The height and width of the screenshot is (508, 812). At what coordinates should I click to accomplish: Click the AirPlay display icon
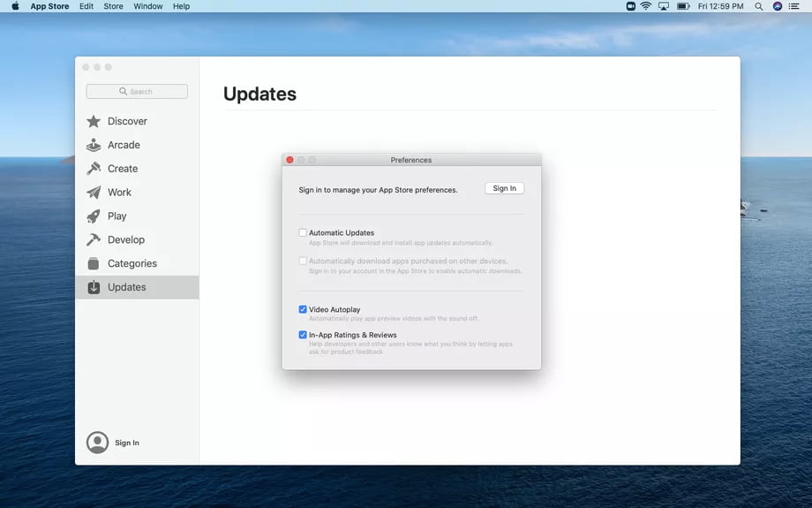point(664,6)
